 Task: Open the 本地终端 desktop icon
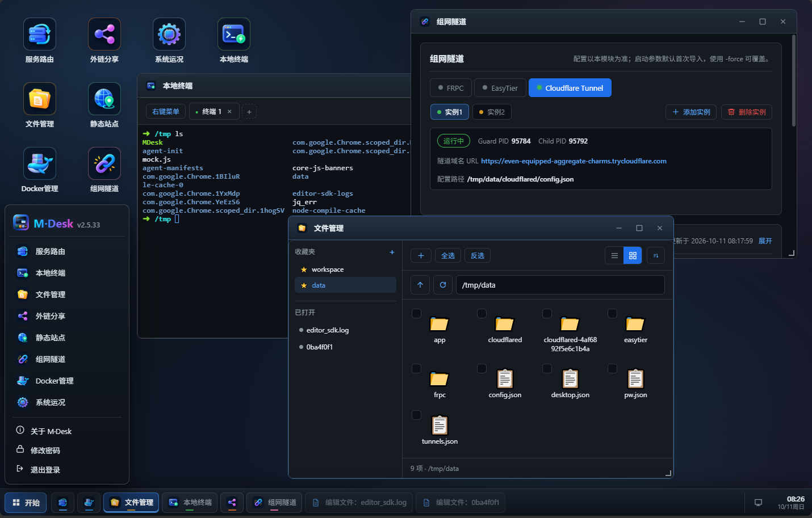click(x=234, y=41)
